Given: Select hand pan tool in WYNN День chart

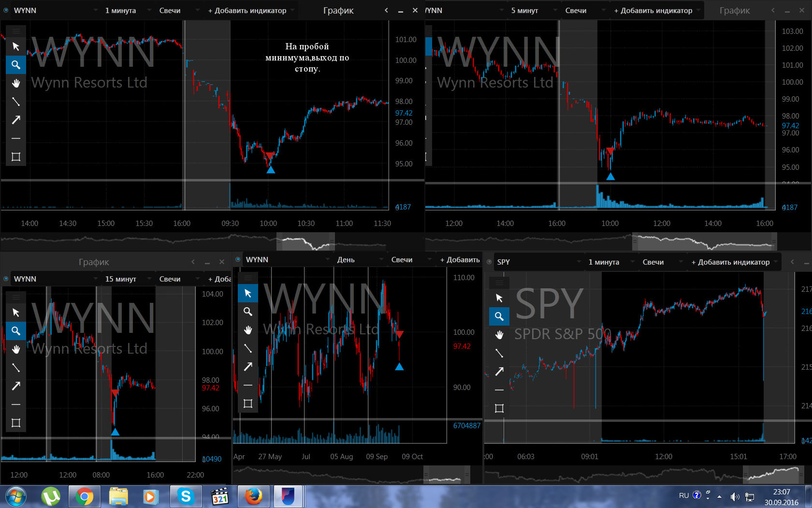Looking at the screenshot, I should coord(248,330).
